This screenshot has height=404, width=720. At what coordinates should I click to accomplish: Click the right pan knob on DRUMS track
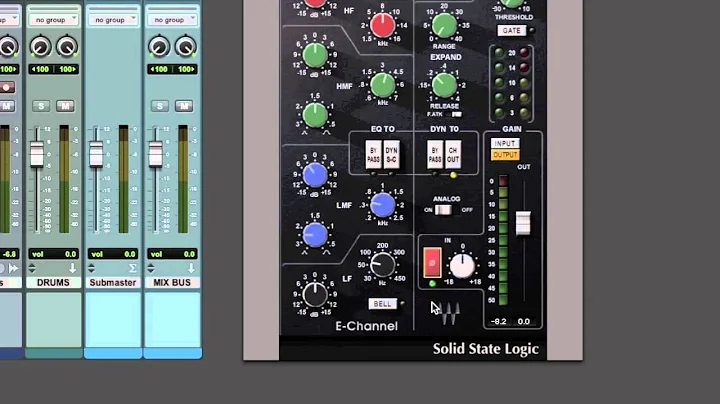(x=67, y=47)
